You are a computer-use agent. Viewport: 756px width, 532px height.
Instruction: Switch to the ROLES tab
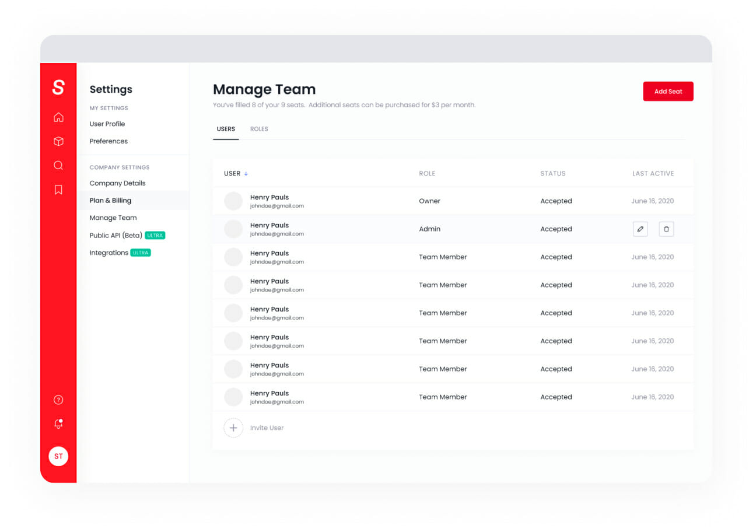[x=259, y=129]
